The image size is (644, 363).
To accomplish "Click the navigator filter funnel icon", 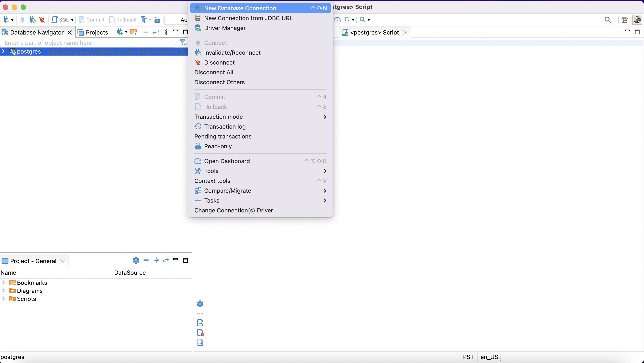I will click(183, 43).
